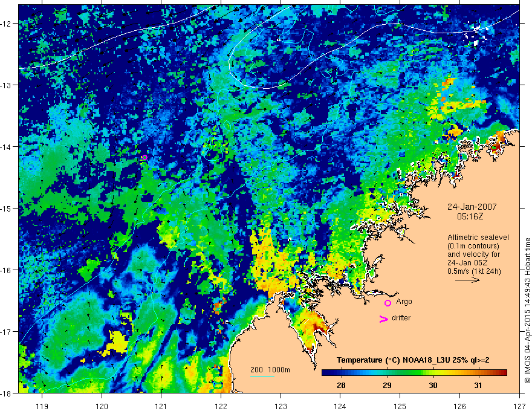This screenshot has height=411, width=532.
Task: Click the 'Temperature (°C) NOAA18_L3U 25% ql>=2' title
Action: (413, 360)
